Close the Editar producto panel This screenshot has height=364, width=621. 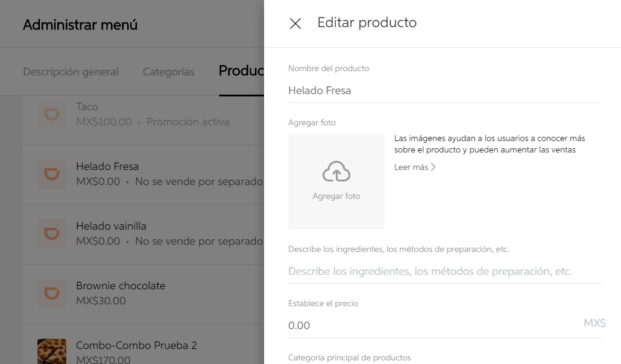(295, 24)
